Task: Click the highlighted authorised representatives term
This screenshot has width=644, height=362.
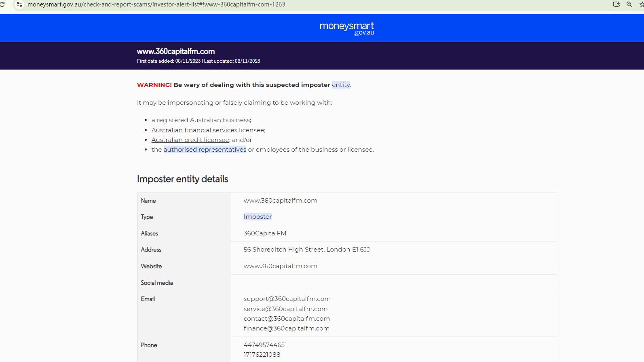Action: click(x=205, y=150)
